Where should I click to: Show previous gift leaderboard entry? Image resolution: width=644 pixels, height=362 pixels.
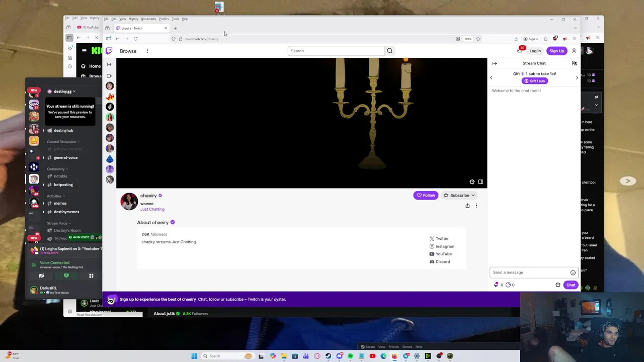click(491, 77)
